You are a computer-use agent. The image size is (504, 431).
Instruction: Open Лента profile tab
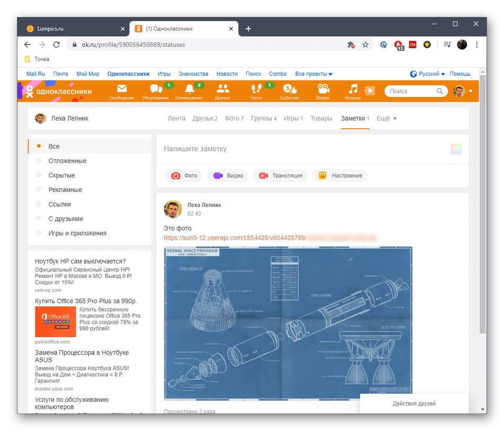[177, 118]
